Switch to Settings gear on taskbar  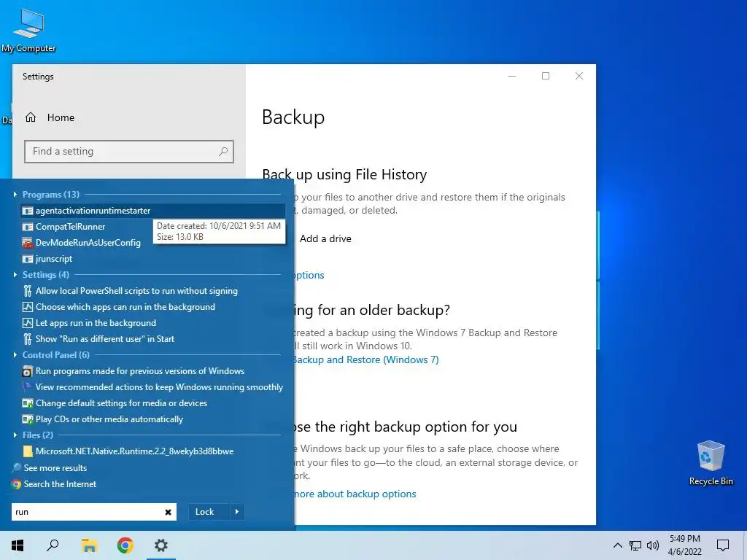[x=161, y=545]
